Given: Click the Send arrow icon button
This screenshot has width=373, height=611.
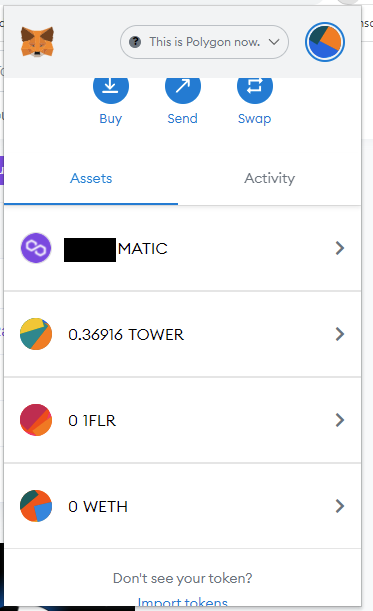Looking at the screenshot, I should pyautogui.click(x=183, y=90).
